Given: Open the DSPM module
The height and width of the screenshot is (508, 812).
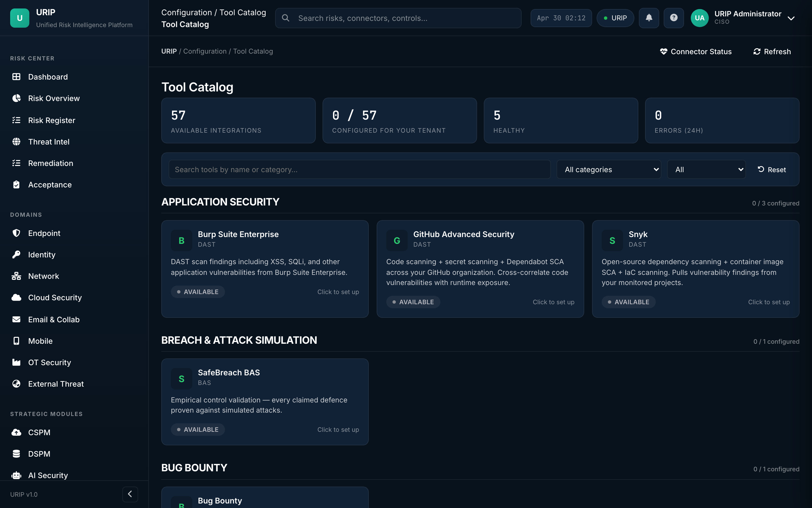Looking at the screenshot, I should (x=74, y=454).
